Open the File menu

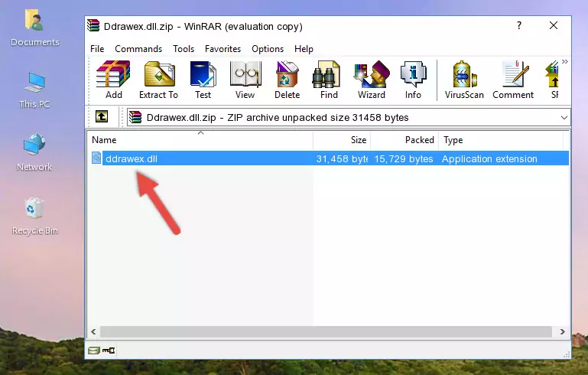[x=97, y=49]
